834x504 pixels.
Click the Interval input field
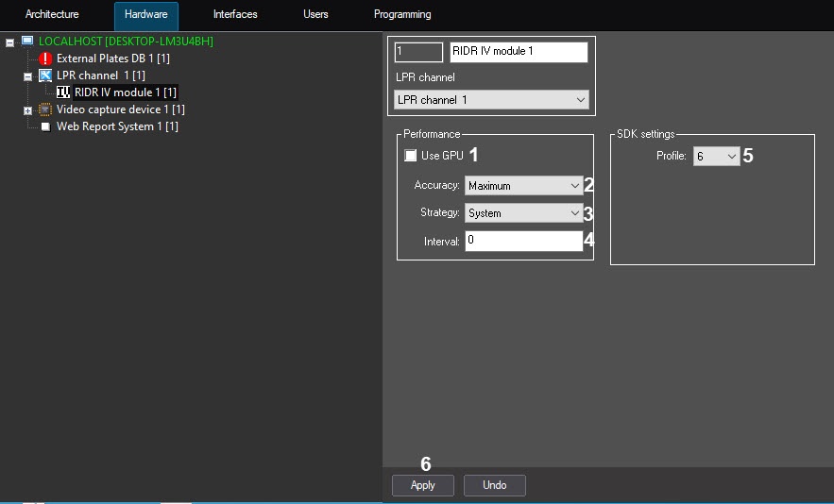click(523, 242)
